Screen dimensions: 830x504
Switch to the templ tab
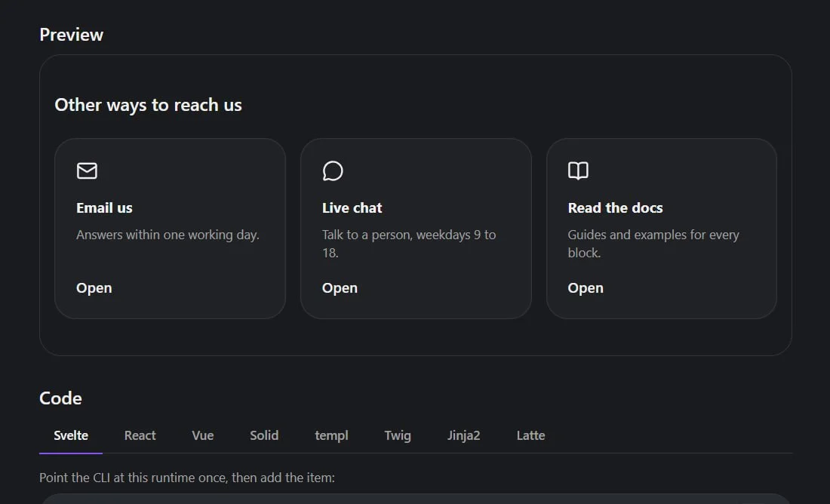(331, 435)
